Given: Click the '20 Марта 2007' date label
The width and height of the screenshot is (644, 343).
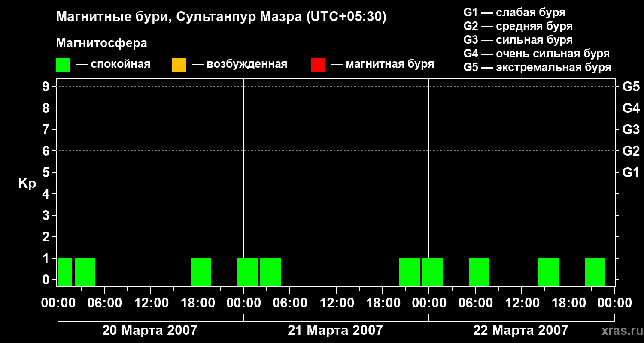Looking at the screenshot, I should (x=150, y=330).
